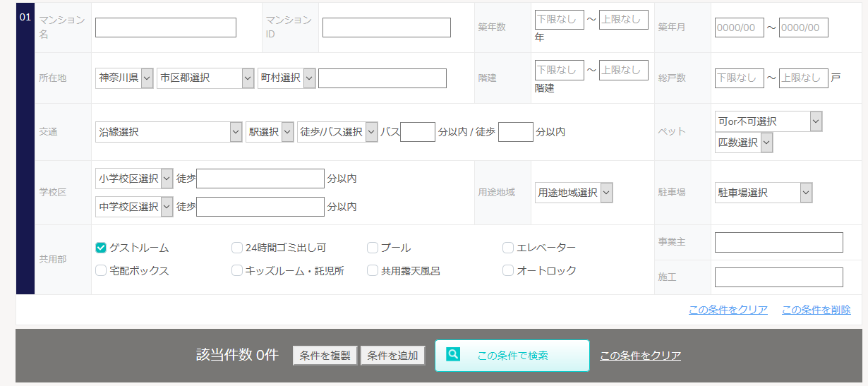Tick the エレベーター checkbox
Screen dimensions: 868x386
(508, 248)
